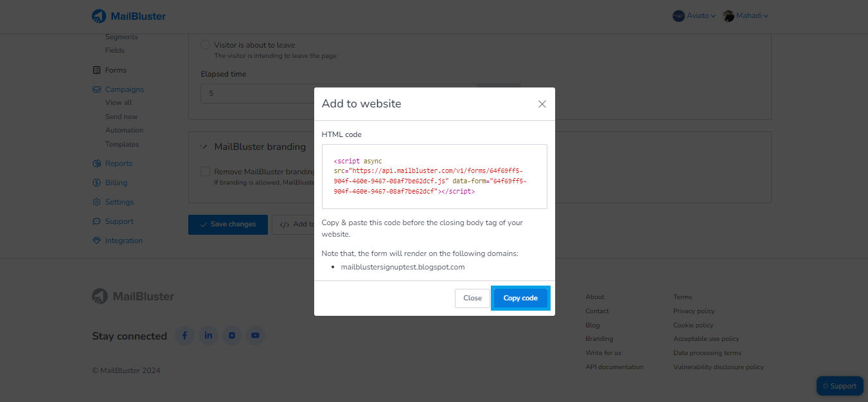Click the Integration diamond icon
Screen dimensions: 868x402
click(x=97, y=241)
